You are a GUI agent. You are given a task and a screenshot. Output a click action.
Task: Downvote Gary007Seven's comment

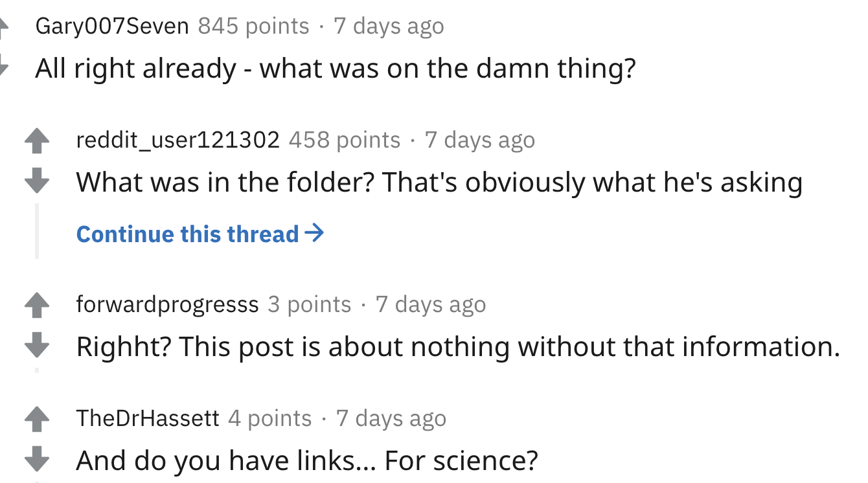[3, 65]
